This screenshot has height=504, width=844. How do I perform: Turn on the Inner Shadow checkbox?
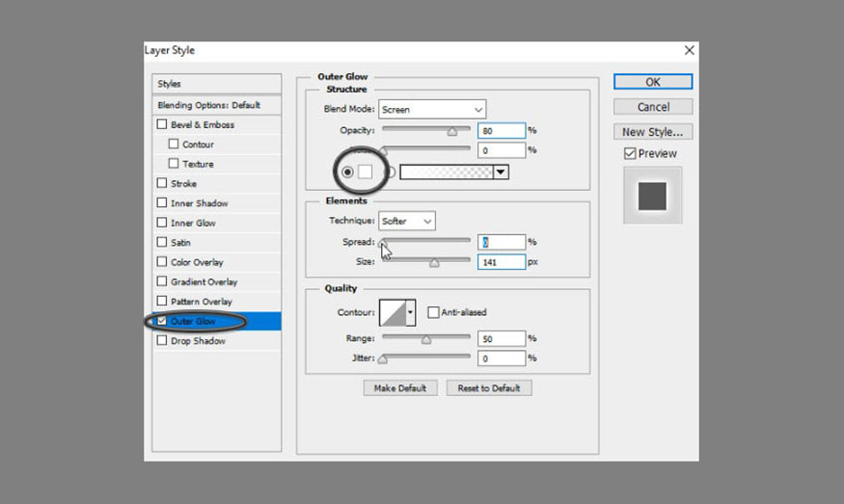click(x=161, y=202)
